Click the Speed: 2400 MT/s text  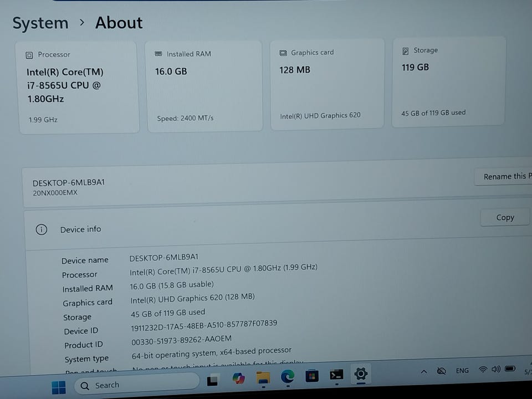[x=185, y=119]
